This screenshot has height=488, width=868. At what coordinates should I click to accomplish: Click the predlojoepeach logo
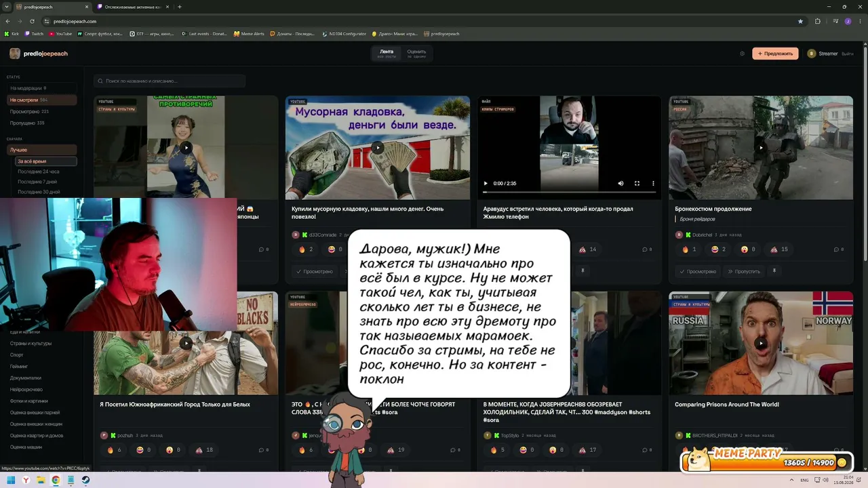click(x=39, y=54)
